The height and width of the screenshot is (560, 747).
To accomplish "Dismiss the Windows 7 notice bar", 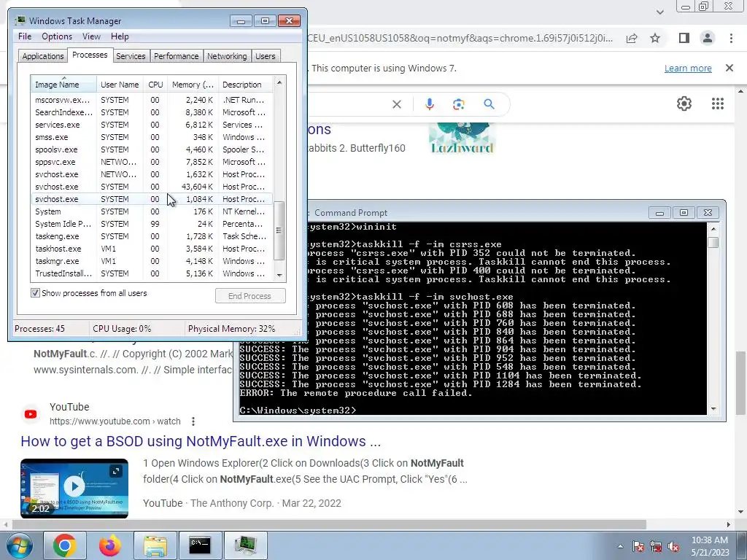I will coord(729,68).
